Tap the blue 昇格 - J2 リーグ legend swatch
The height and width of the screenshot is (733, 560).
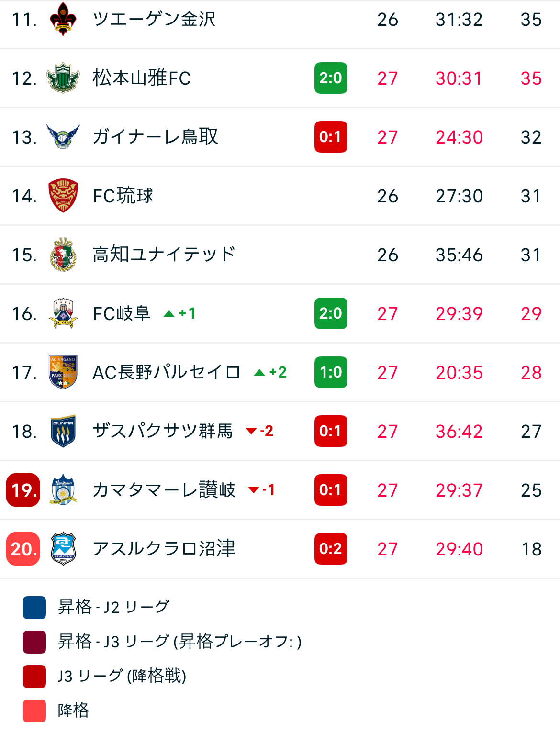point(34,608)
